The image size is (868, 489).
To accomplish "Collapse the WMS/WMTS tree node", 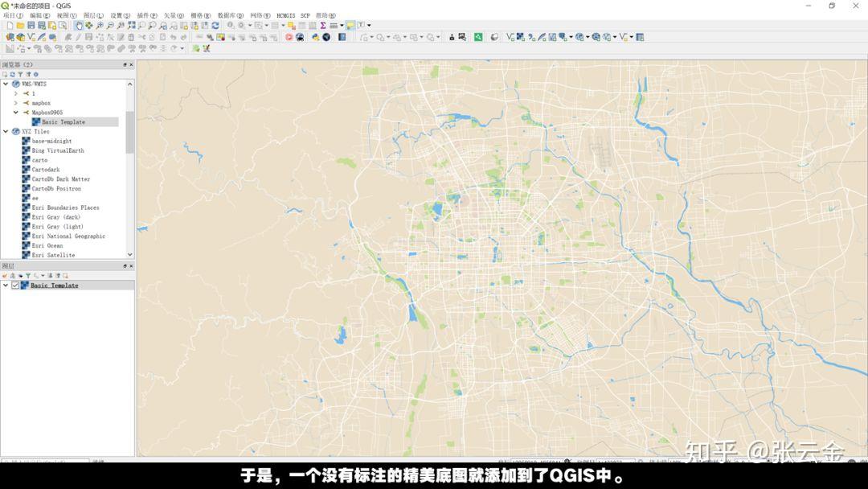I will (6, 84).
